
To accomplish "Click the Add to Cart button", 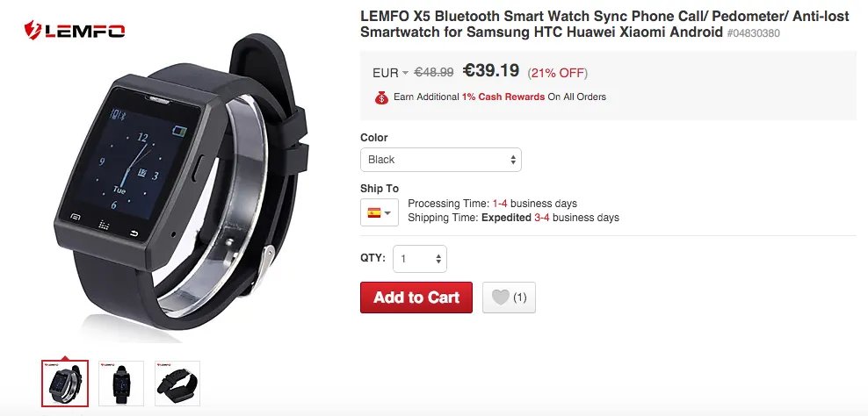I will point(416,298).
